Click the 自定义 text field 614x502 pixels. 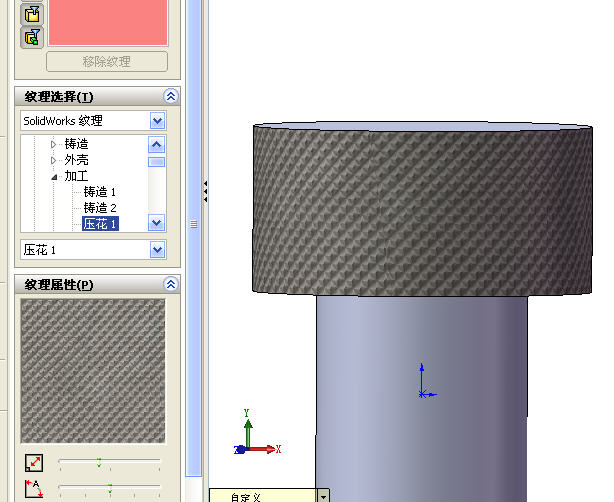click(263, 496)
